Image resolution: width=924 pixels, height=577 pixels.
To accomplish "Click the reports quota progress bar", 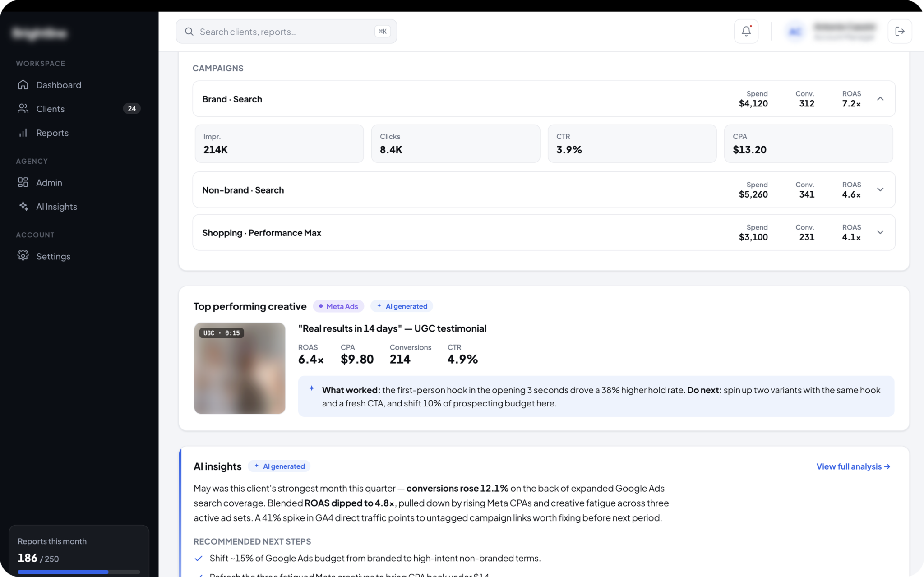I will point(79,572).
